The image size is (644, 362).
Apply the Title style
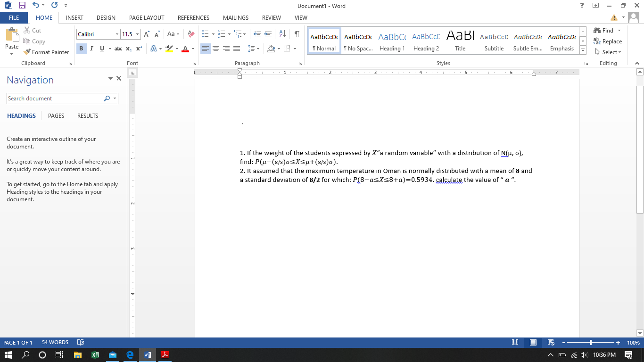point(460,41)
